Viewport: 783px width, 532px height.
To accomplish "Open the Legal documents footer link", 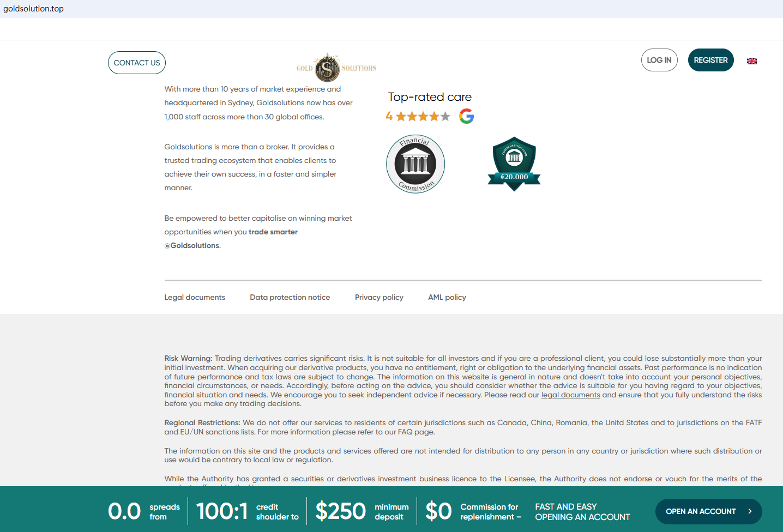I will pos(195,297).
